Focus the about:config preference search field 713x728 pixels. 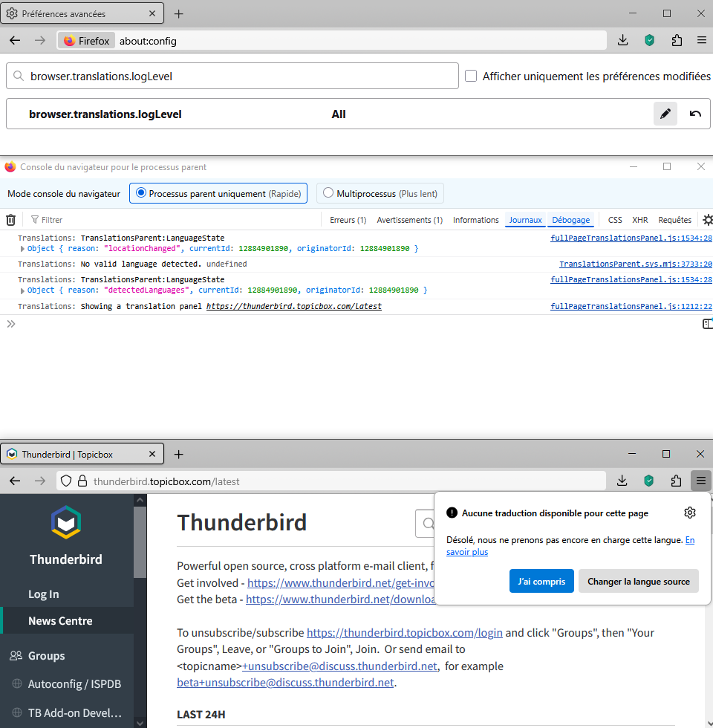tap(232, 76)
